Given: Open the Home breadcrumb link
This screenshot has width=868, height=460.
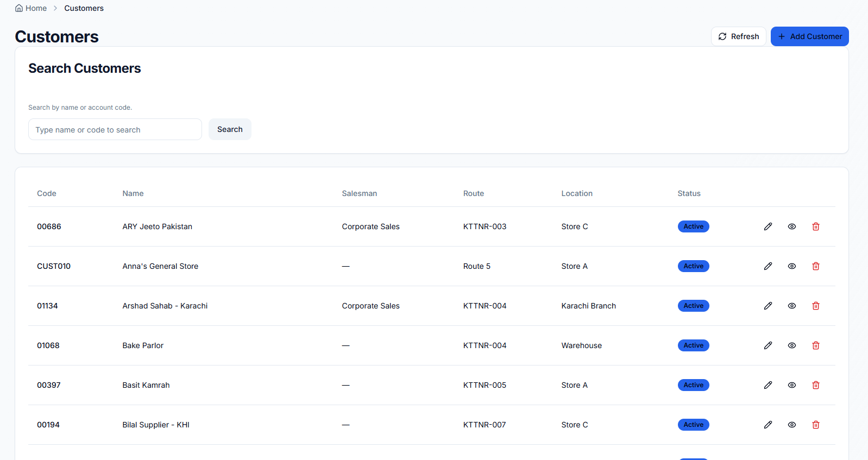Looking at the screenshot, I should (36, 8).
